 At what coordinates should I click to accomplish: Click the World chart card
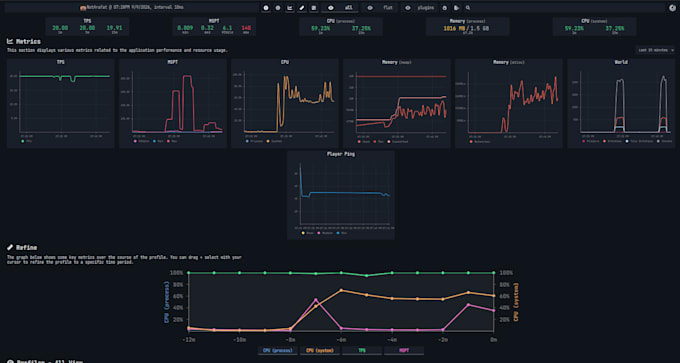pos(621,103)
